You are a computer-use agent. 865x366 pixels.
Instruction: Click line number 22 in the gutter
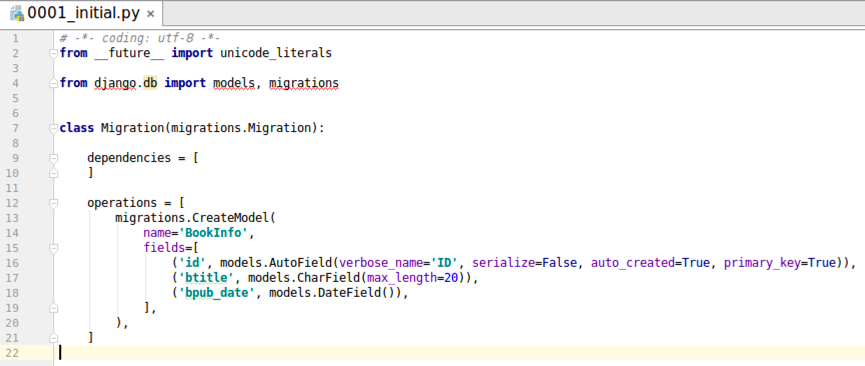(x=12, y=353)
